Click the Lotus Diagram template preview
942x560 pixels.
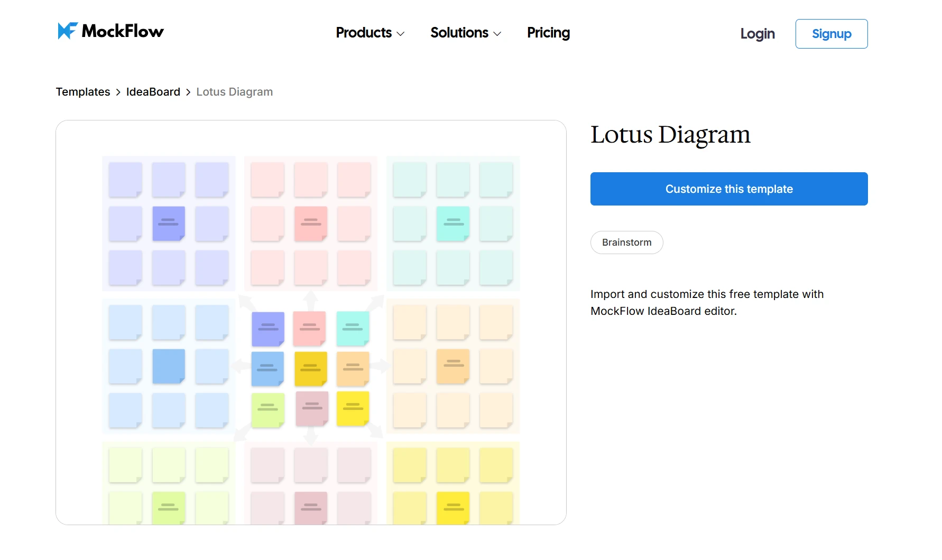(x=310, y=322)
